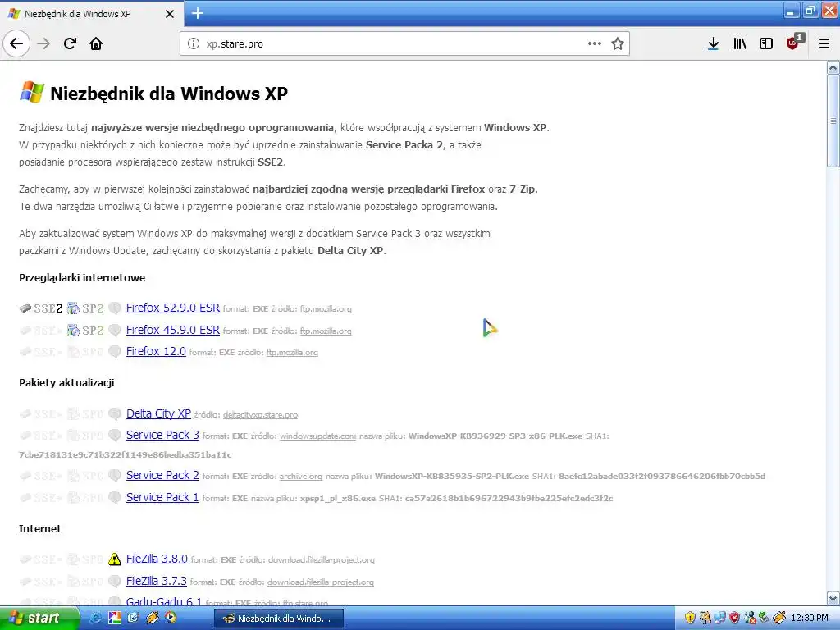
Task: Click the forward navigation arrow
Action: click(43, 44)
